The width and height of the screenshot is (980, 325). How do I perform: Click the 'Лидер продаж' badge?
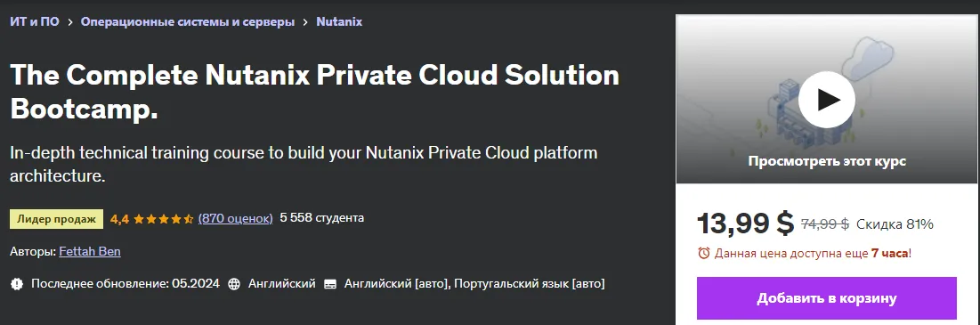click(x=56, y=219)
